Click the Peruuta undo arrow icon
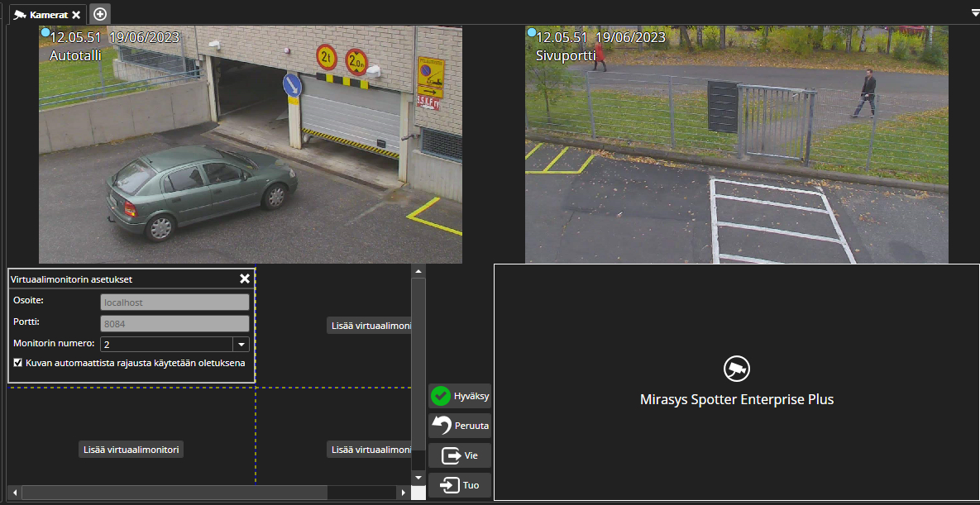 pos(442,426)
